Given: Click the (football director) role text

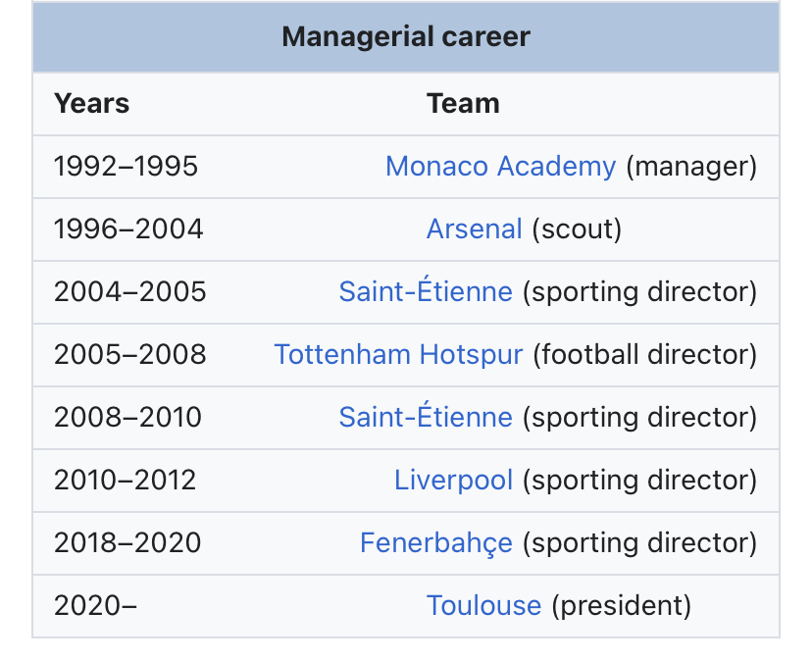Looking at the screenshot, I should [645, 355].
